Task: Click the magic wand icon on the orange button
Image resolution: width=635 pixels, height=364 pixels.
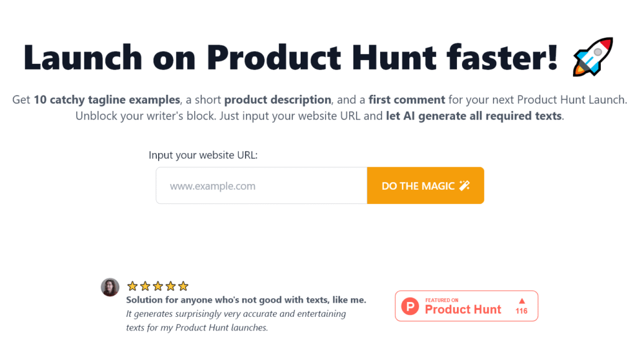Action: [464, 185]
